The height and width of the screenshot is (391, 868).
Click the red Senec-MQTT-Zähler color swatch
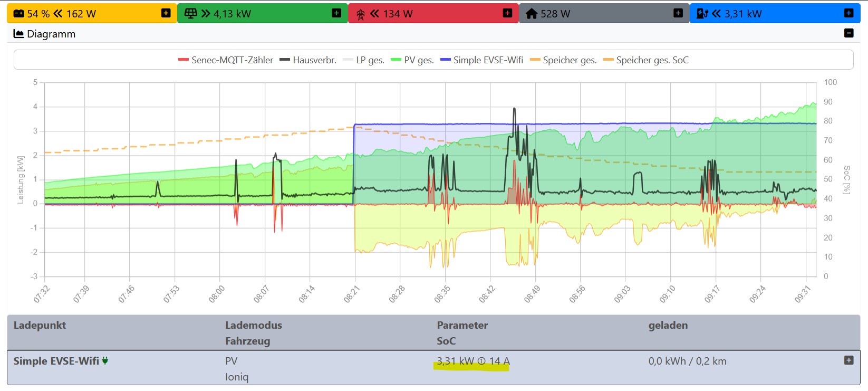tap(184, 60)
